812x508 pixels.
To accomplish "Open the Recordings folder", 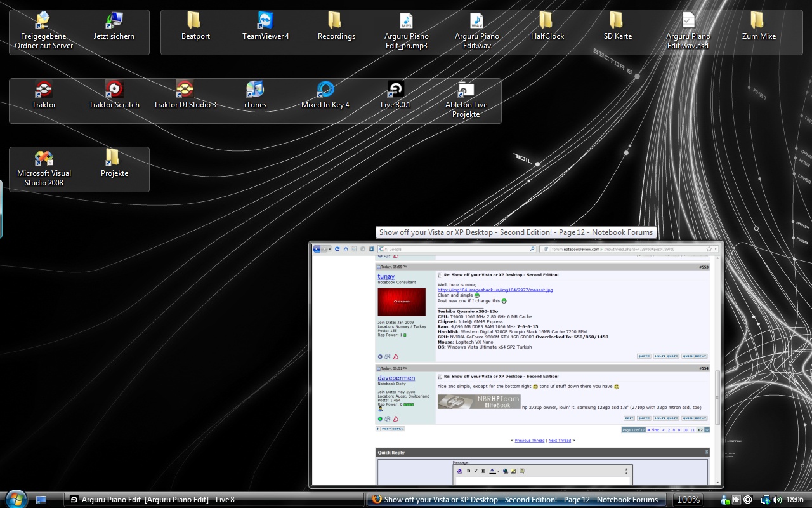I will pos(336,27).
